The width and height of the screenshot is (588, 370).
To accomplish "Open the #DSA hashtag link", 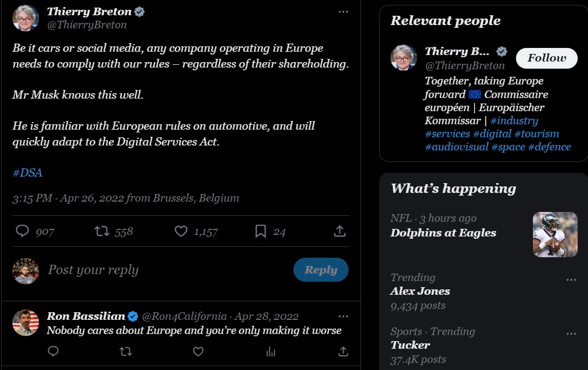I will [x=27, y=173].
